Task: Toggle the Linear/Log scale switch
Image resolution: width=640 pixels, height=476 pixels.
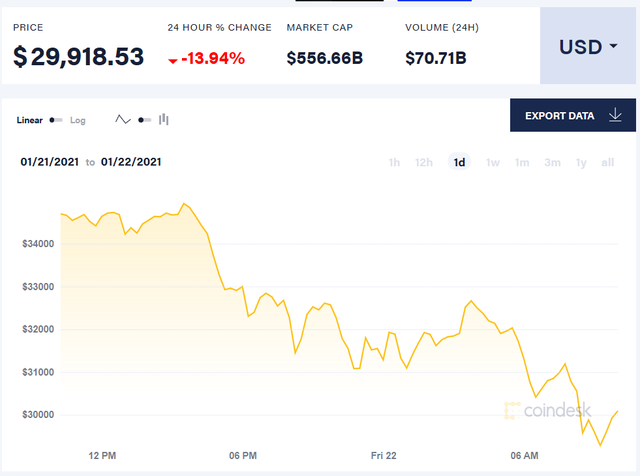Action: tap(56, 120)
